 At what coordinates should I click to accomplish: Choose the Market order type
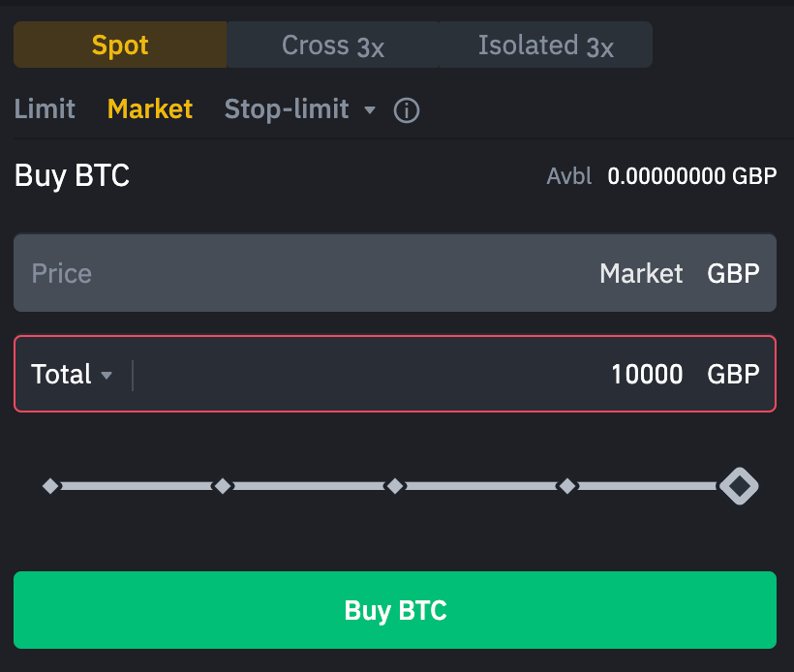pos(150,109)
